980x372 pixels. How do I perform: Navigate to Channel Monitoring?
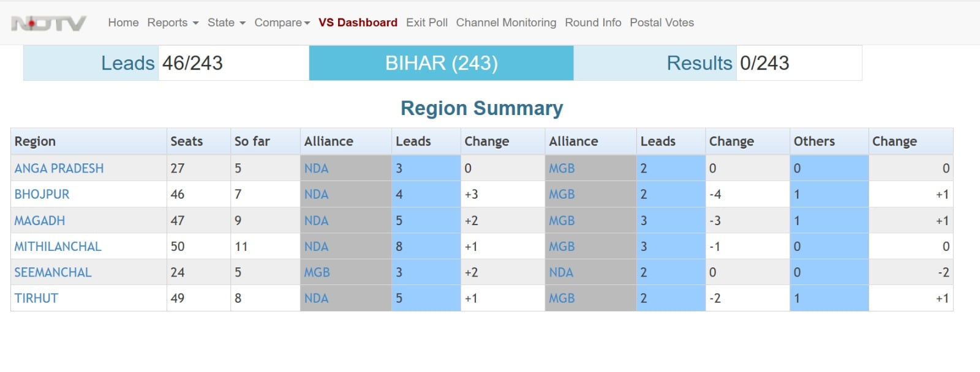506,23
